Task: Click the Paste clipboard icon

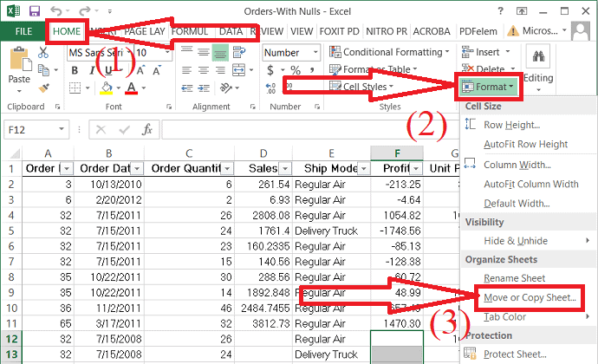Action: pyautogui.click(x=20, y=60)
